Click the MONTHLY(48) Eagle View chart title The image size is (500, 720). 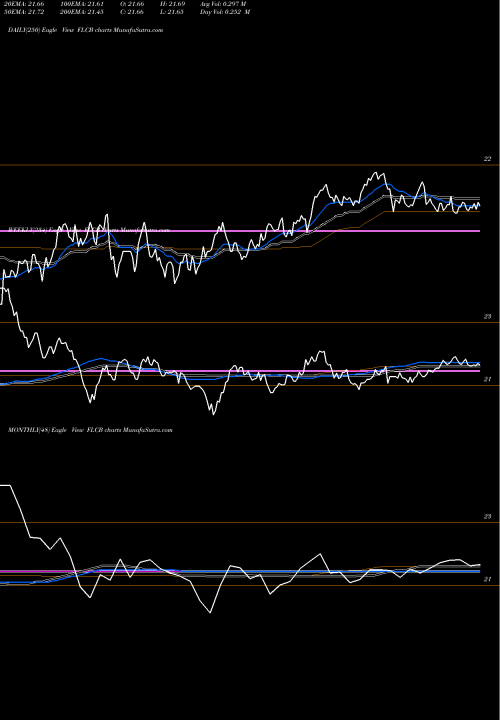point(90,430)
